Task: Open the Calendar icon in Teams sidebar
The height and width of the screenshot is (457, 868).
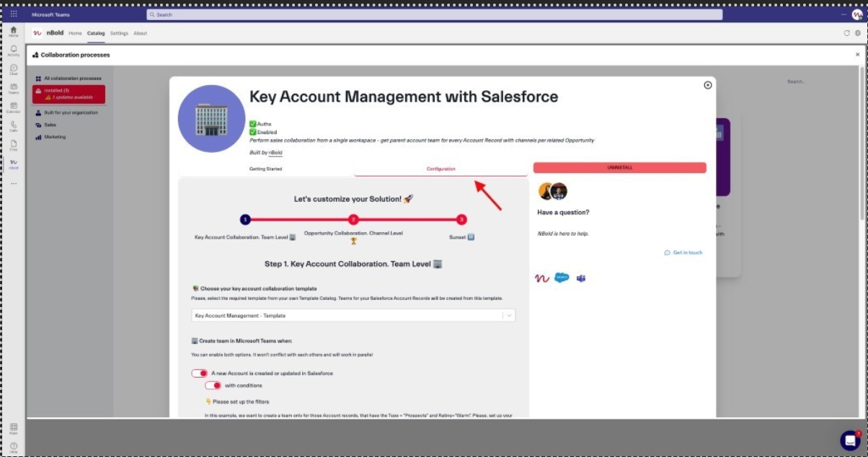Action: 13,107
